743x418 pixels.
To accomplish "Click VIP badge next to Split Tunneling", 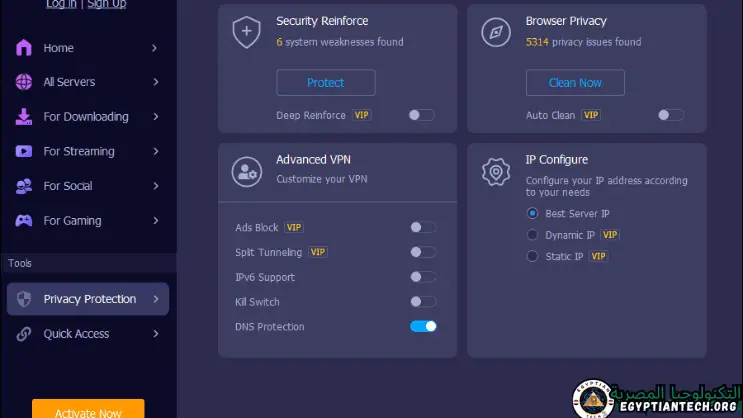I will [x=317, y=252].
